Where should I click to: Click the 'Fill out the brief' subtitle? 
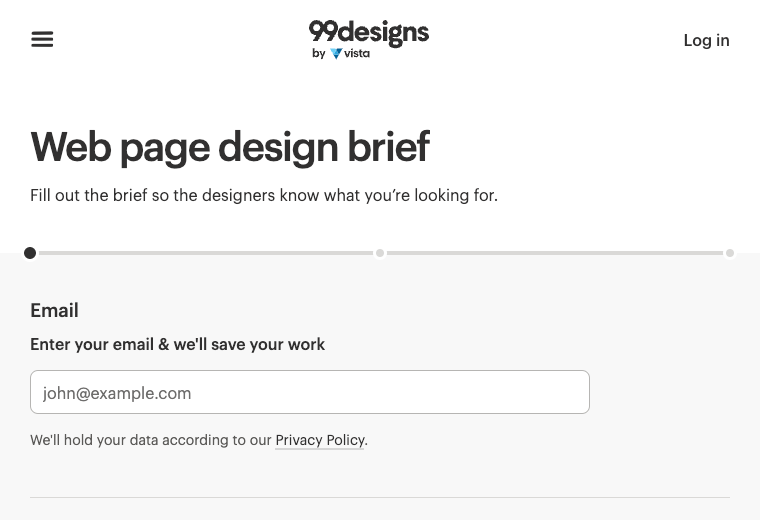tap(263, 195)
